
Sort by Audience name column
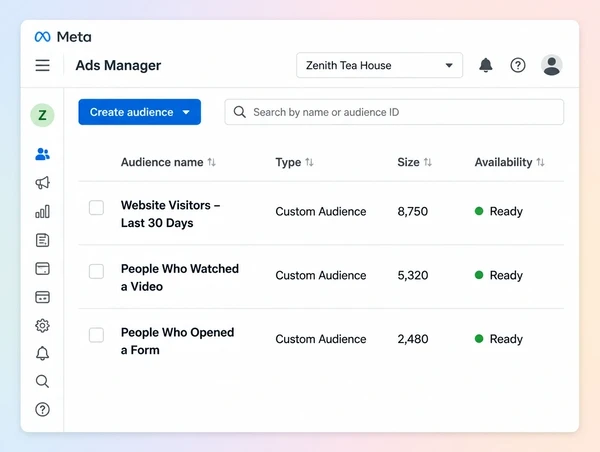pyautogui.click(x=168, y=162)
